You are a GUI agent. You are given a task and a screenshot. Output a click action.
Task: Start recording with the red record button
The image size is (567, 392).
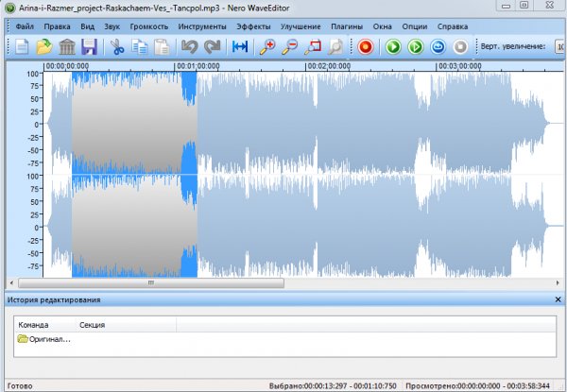click(x=365, y=47)
